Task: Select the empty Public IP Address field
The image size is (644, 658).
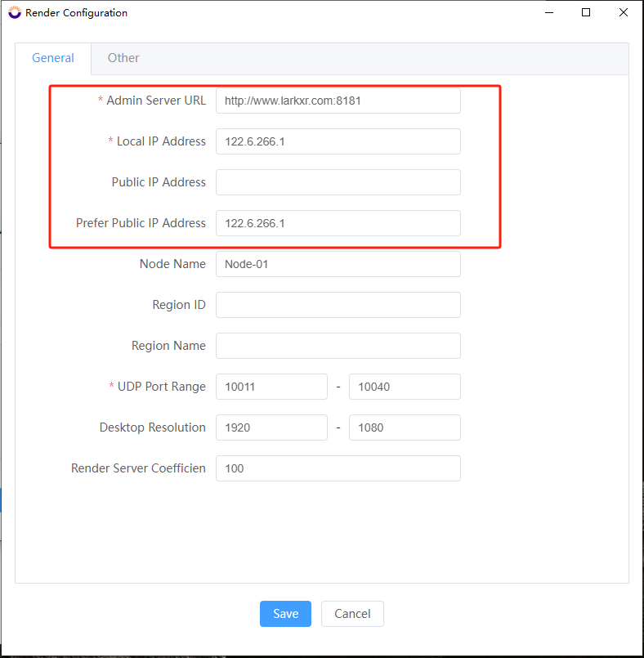Action: point(338,182)
